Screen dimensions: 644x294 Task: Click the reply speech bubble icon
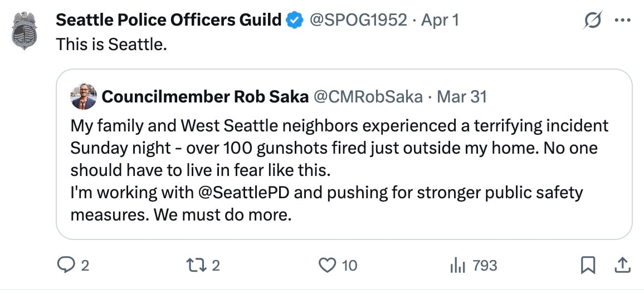[x=66, y=266]
